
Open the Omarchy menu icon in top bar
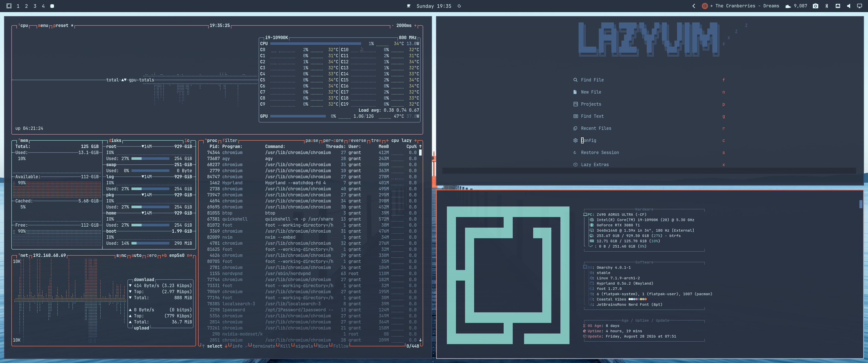(9, 6)
